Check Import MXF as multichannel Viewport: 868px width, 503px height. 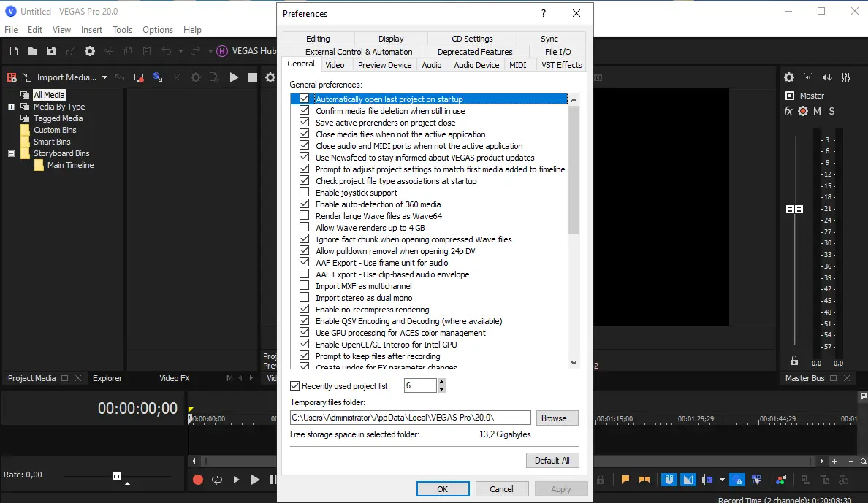[x=304, y=285]
